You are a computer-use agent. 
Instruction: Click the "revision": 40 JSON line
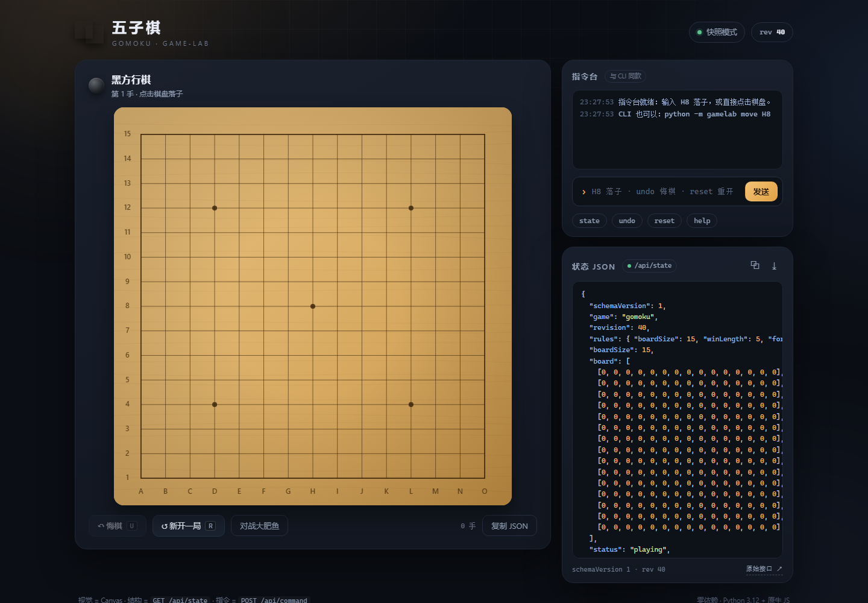(x=619, y=327)
